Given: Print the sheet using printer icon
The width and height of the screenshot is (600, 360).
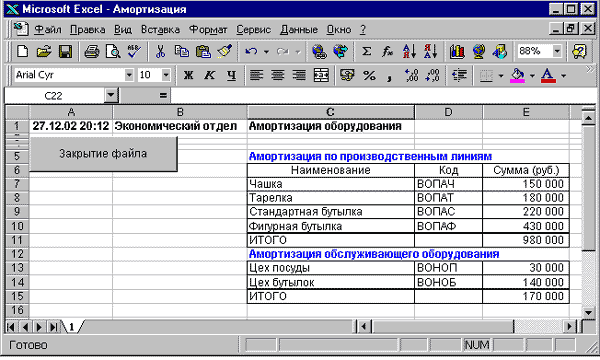Looking at the screenshot, I should point(92,51).
